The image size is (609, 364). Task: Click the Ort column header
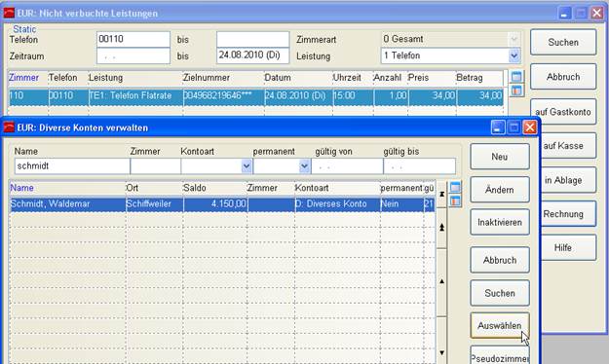point(154,188)
